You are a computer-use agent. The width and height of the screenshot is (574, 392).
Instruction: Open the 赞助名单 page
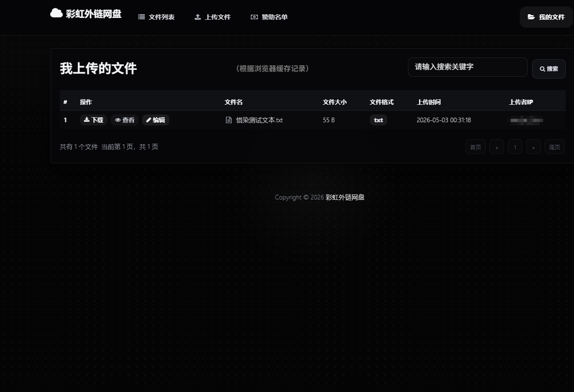pyautogui.click(x=269, y=17)
